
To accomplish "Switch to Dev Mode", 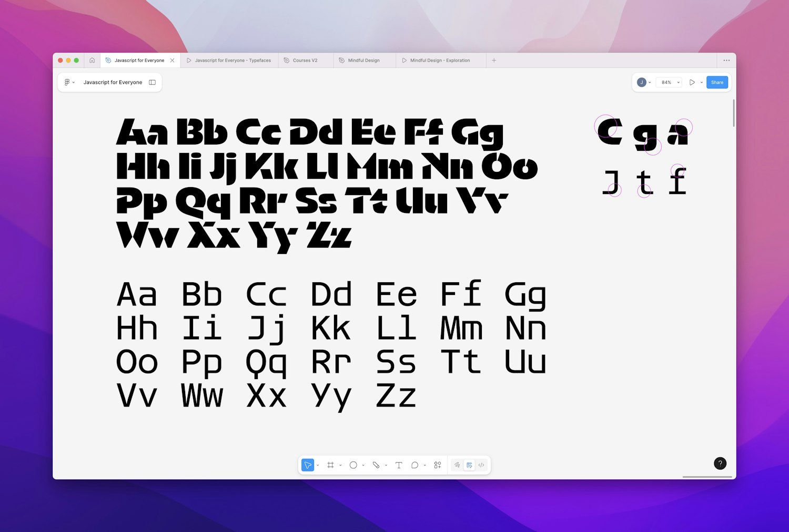I will pos(481,465).
